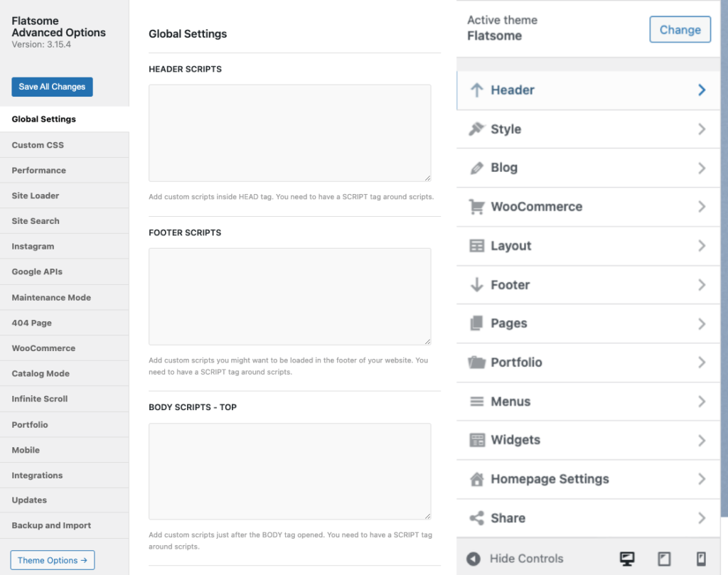Focus the Footer Scripts text area
Viewport: 728px width, 575px height.
coord(290,296)
